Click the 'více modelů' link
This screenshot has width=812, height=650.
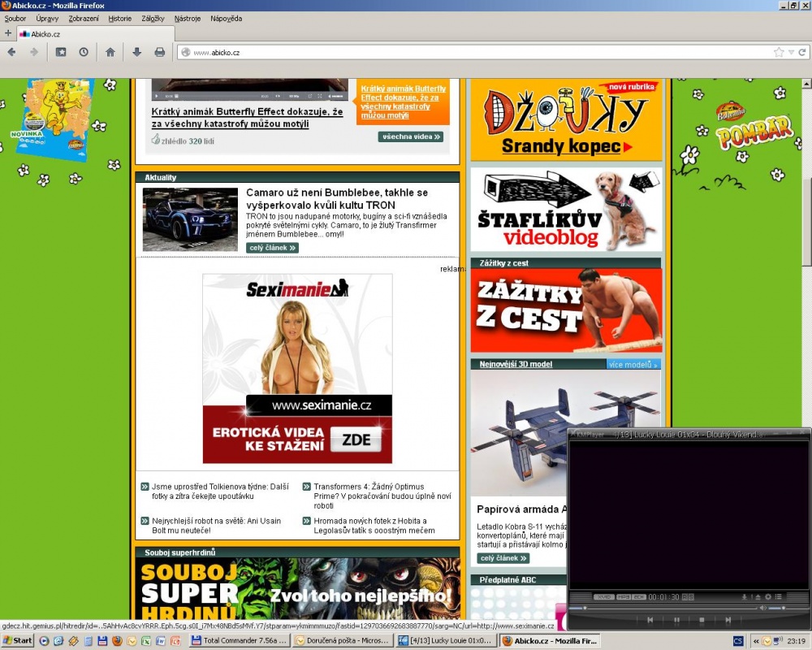tap(633, 364)
